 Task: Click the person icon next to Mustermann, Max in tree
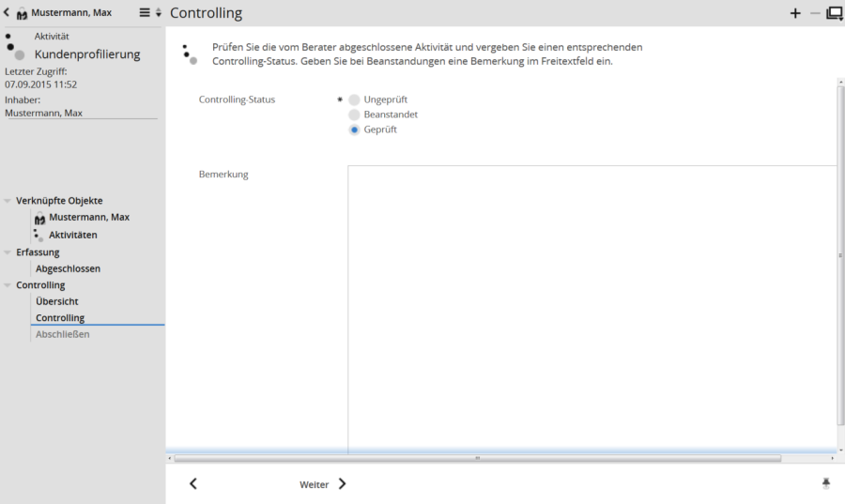39,218
